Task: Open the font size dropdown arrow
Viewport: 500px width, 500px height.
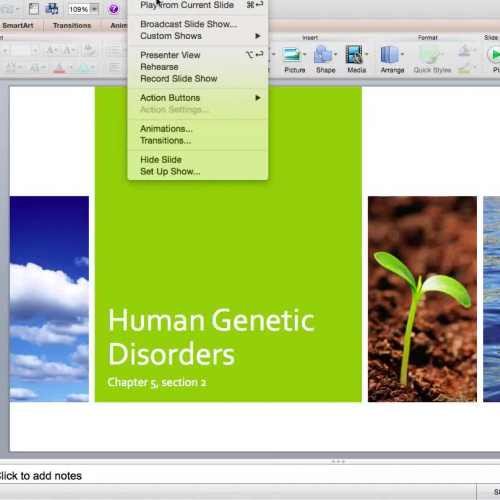Action: 35,51
